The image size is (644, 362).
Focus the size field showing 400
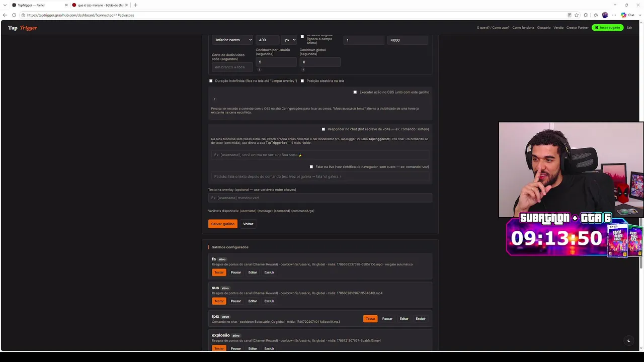coord(268,40)
